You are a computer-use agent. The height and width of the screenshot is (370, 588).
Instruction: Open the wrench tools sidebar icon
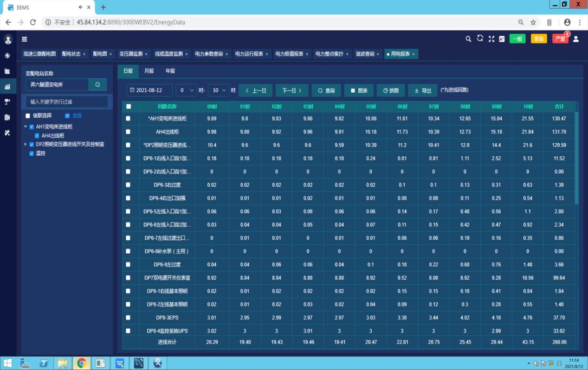pyautogui.click(x=7, y=133)
